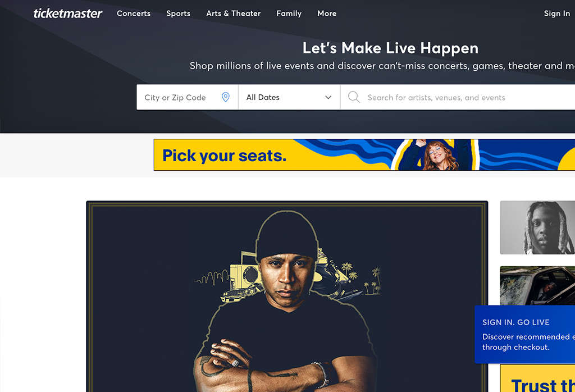Click the blue location pin icon
This screenshot has height=392, width=575.
click(x=226, y=97)
